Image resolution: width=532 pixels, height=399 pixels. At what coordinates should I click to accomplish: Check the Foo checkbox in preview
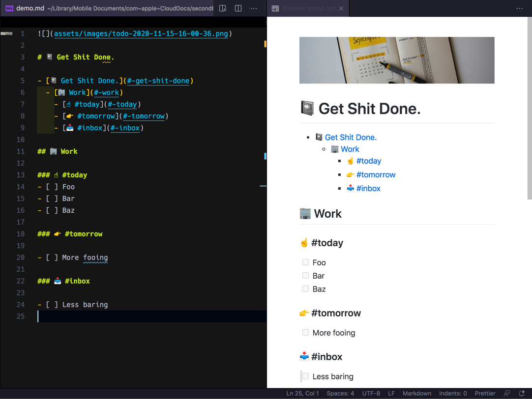pos(305,262)
